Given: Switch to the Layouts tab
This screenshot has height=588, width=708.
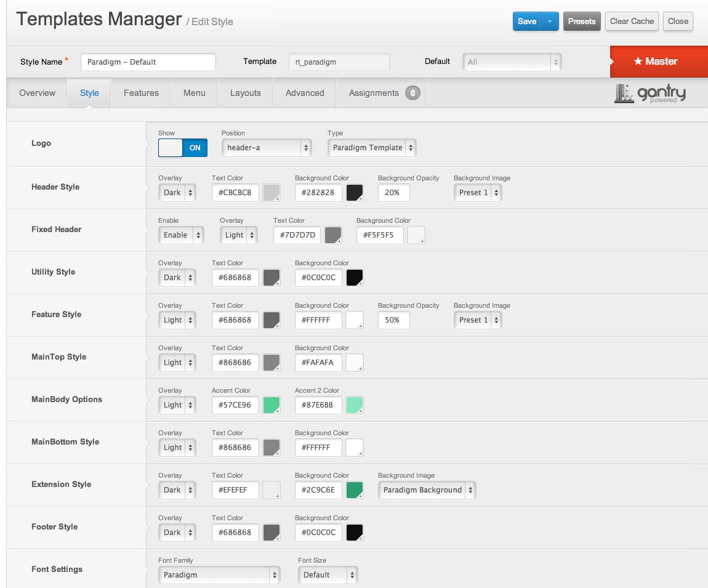Looking at the screenshot, I should (x=245, y=93).
